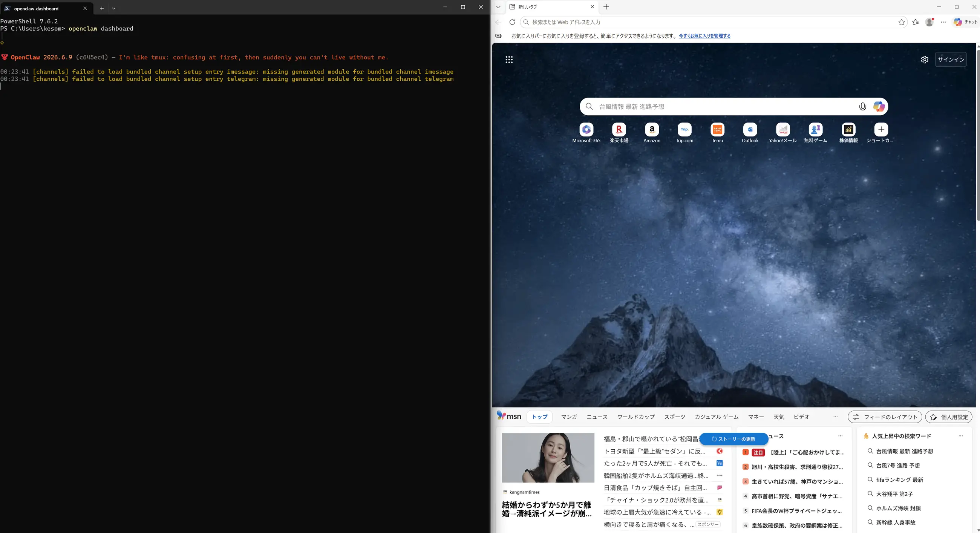The height and width of the screenshot is (533, 980).
Task: Close the 新しいタブ browser tab
Action: (593, 7)
